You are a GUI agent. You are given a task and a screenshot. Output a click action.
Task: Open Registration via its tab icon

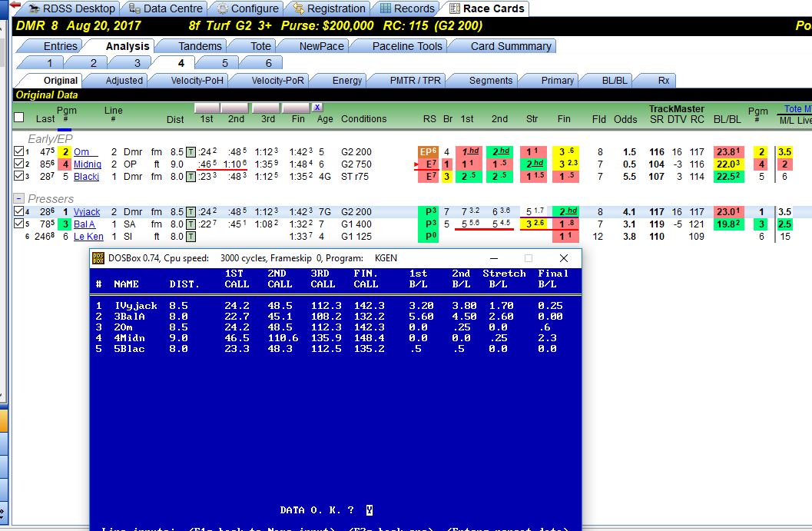pos(298,8)
